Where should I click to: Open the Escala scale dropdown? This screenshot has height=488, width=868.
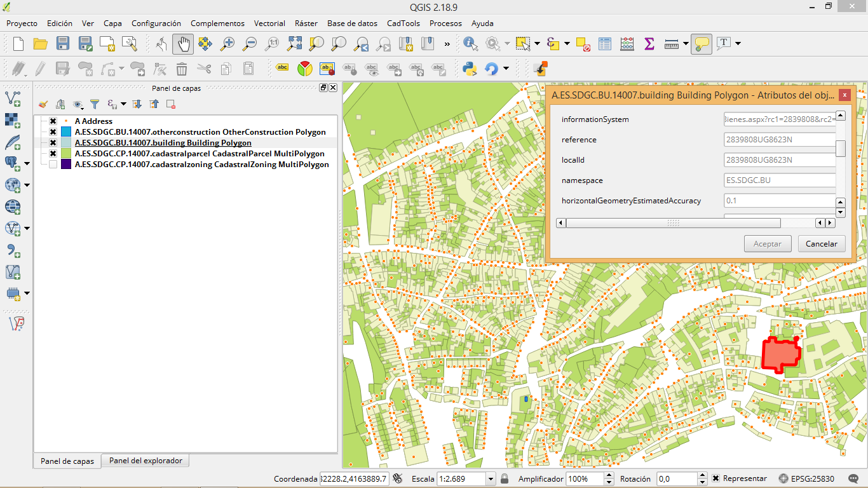click(x=490, y=478)
